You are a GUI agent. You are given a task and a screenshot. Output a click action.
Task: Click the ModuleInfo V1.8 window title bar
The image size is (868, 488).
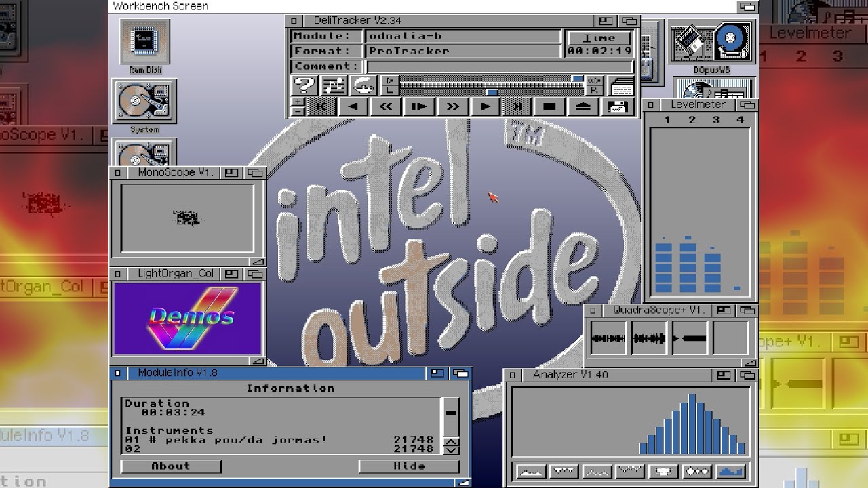278,373
